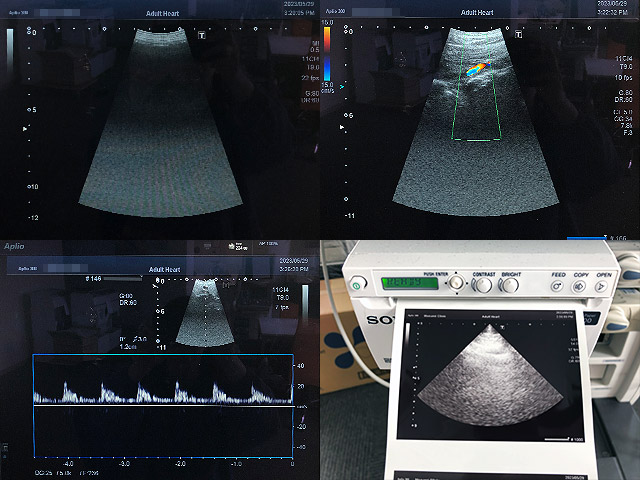Click the '-12' depth label on the top-left scan
640x480 pixels.
coord(33,218)
